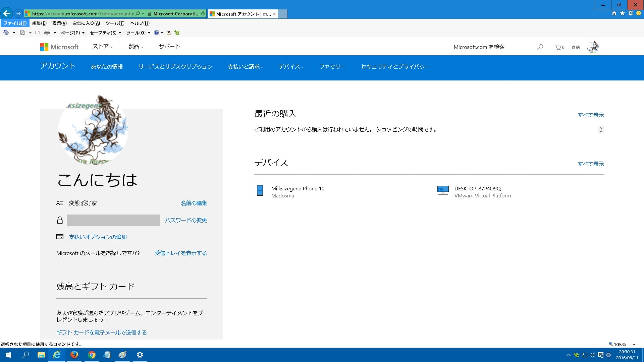Click the read mail icon in command bar
Screen dimensions: 644x362
[38, 33]
